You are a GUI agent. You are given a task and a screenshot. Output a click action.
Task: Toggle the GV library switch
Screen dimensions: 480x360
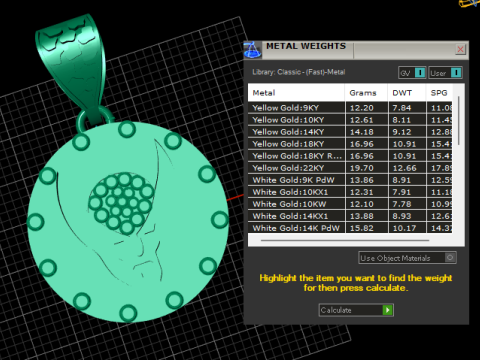click(x=412, y=73)
